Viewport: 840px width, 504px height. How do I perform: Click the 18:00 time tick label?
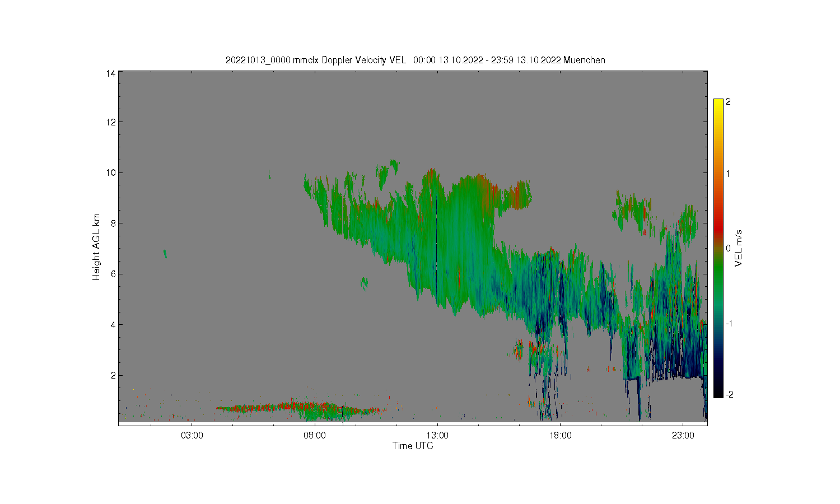click(560, 435)
